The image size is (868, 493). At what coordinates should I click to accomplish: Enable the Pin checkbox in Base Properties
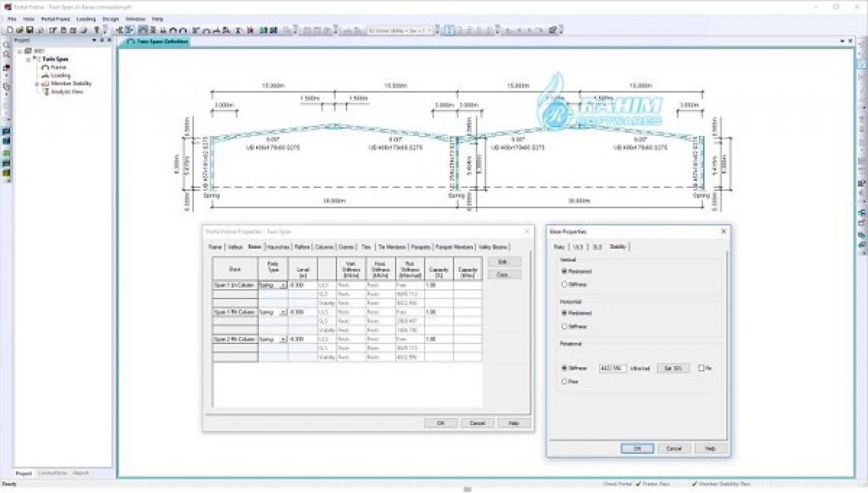[x=702, y=368]
